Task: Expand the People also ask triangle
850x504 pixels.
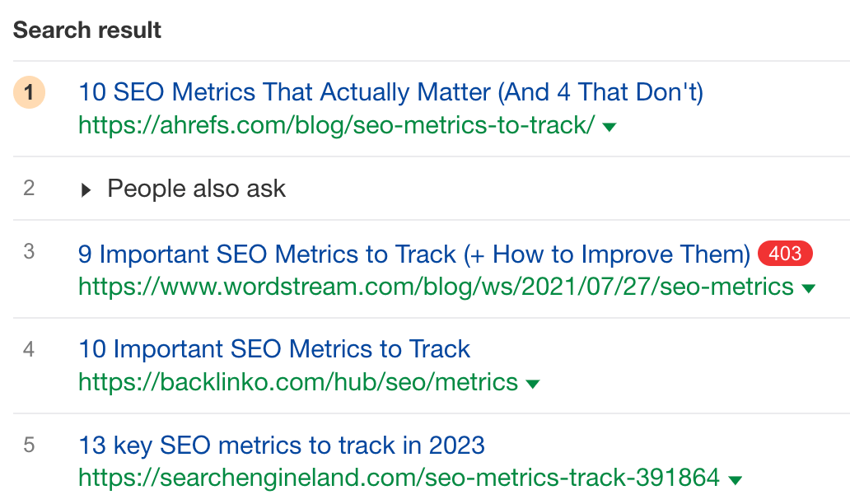Action: click(x=86, y=190)
